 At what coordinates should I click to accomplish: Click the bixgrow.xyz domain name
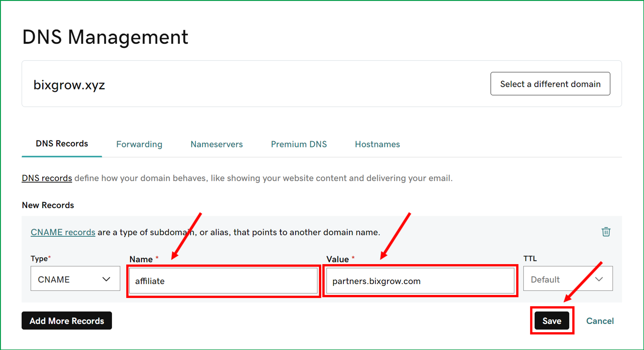tap(69, 85)
